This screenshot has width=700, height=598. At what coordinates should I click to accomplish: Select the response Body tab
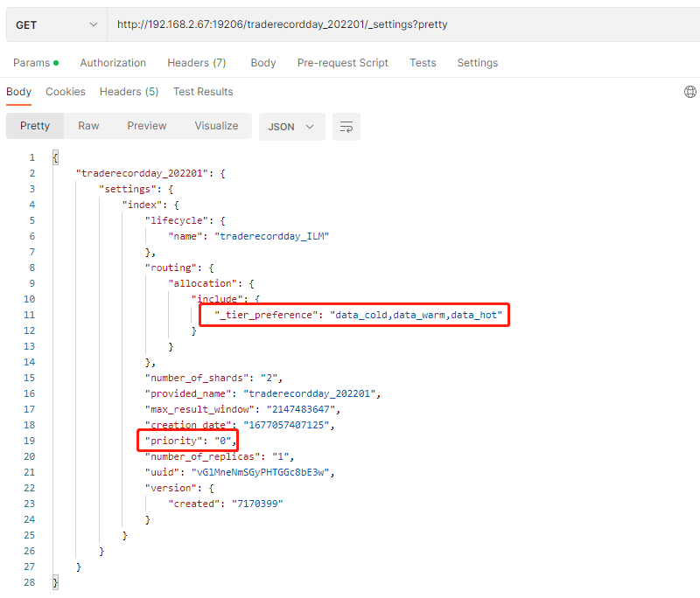click(18, 92)
